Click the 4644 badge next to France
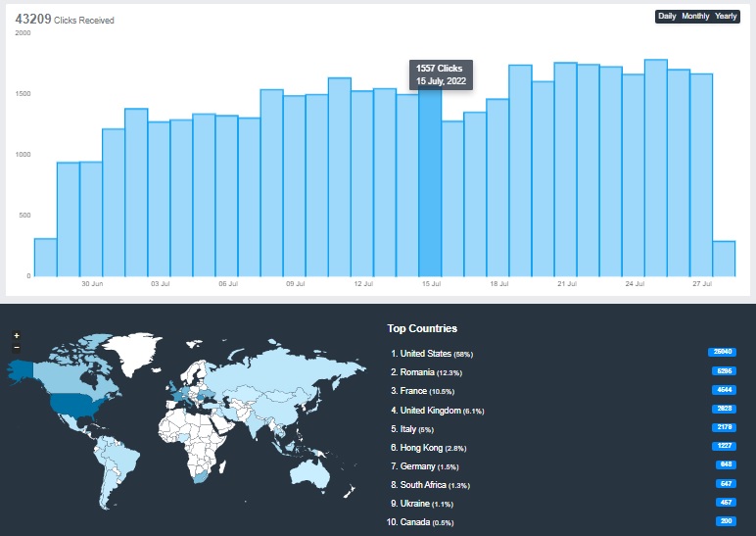Viewport: 756px width, 536px height. click(x=724, y=390)
